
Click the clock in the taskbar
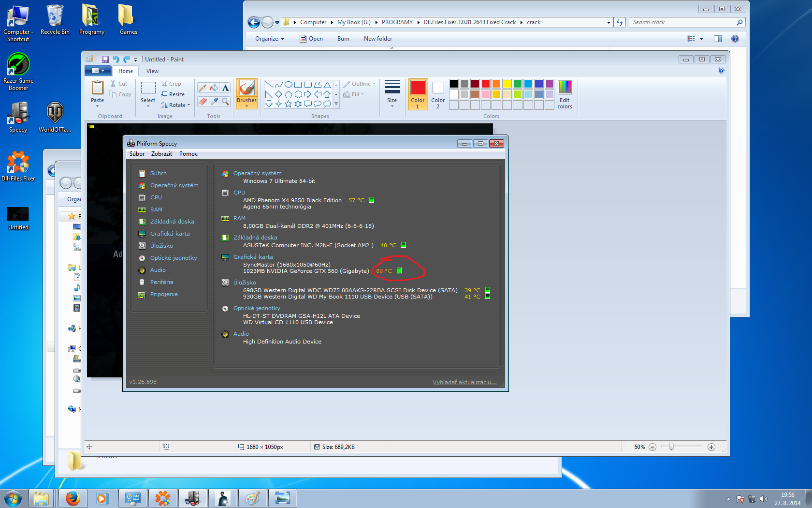coord(787,499)
